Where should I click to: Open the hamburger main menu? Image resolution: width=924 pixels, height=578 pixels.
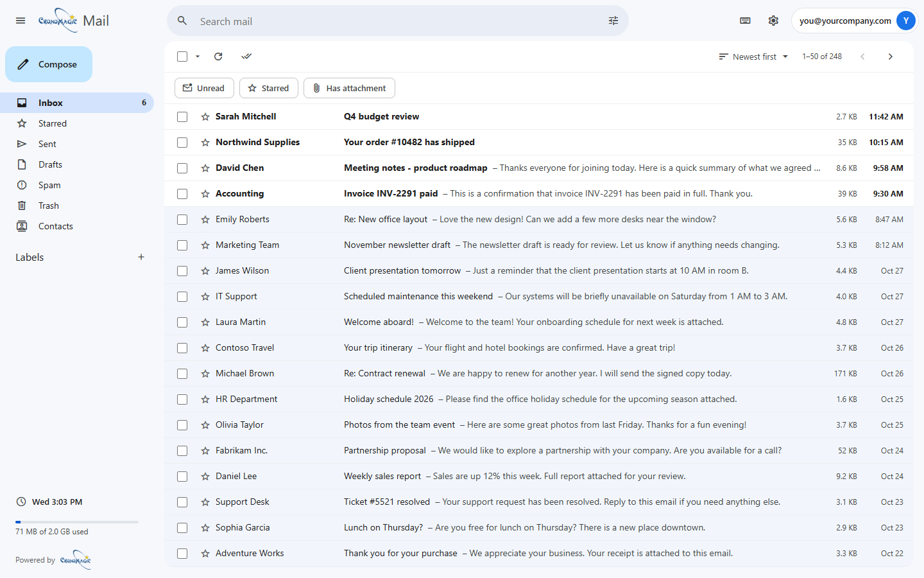[x=21, y=21]
